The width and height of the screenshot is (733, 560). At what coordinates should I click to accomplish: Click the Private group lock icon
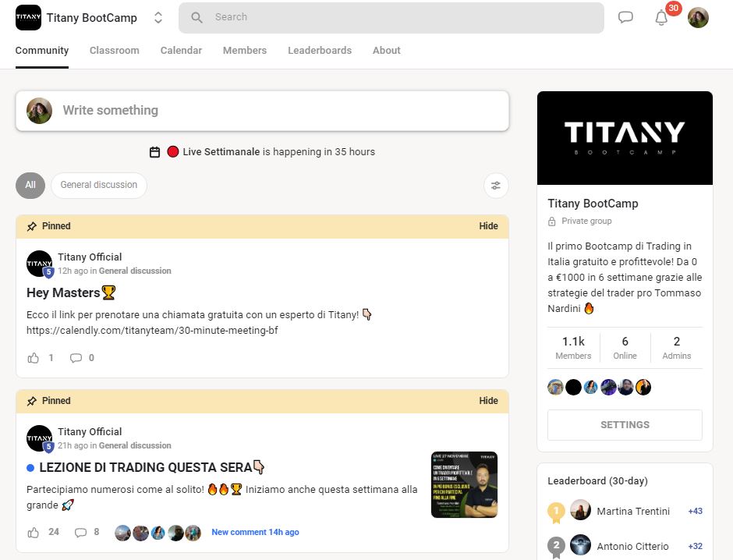pos(552,222)
